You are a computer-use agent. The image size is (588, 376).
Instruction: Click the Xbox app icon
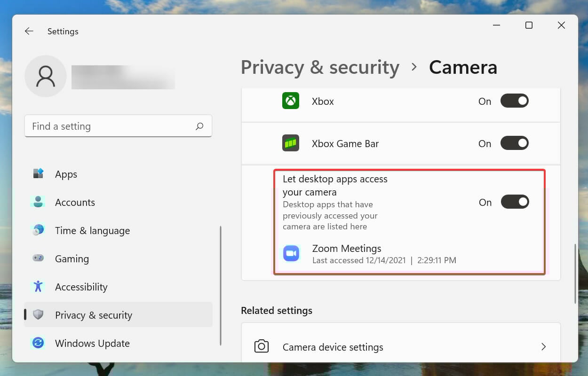291,101
